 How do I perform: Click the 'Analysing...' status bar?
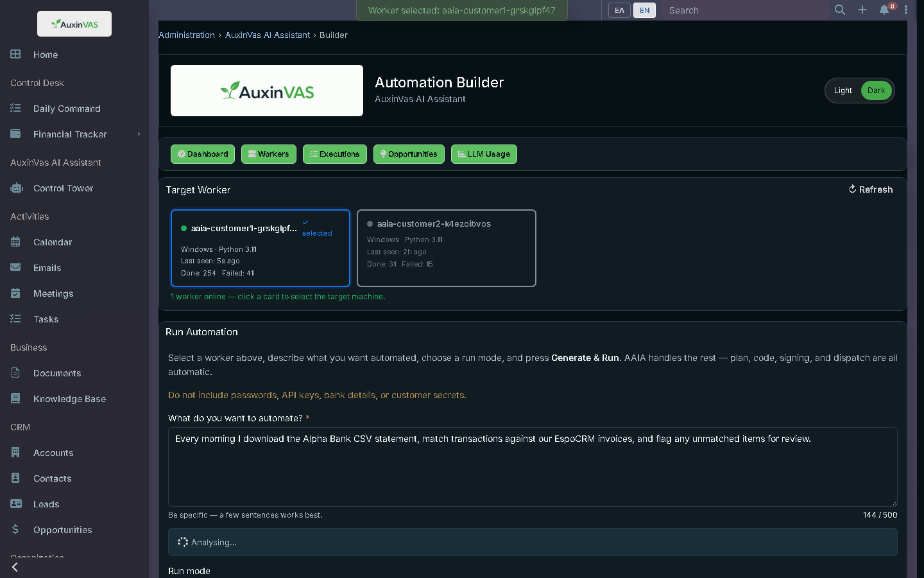[533, 542]
